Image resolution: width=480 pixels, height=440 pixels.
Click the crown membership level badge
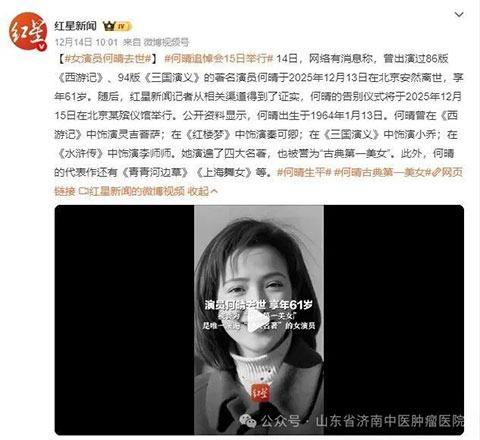click(x=117, y=26)
